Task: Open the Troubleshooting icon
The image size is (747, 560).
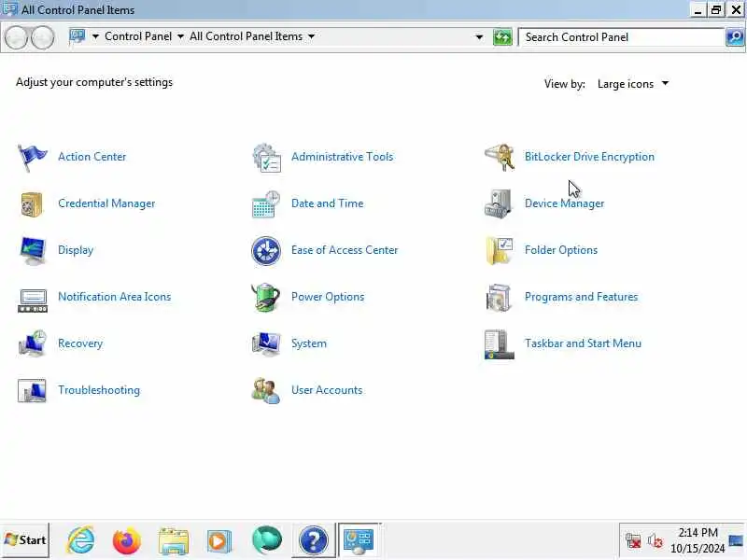Action: tap(32, 390)
